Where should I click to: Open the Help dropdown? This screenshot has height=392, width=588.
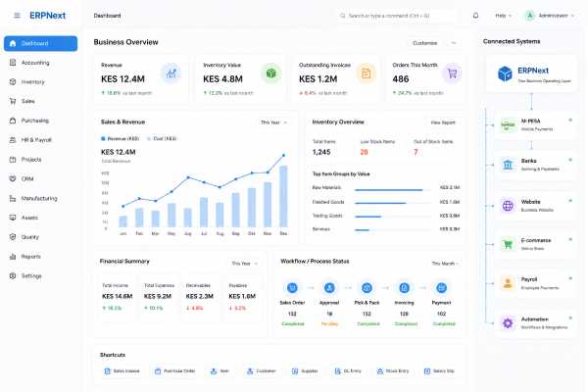(x=504, y=16)
